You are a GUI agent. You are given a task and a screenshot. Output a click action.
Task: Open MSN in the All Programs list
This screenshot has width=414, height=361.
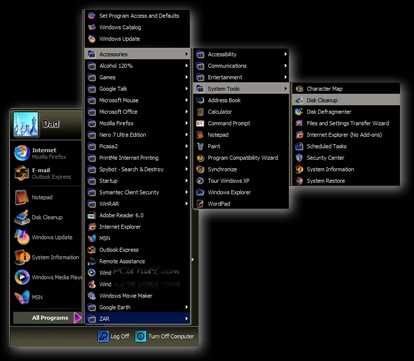click(138, 238)
